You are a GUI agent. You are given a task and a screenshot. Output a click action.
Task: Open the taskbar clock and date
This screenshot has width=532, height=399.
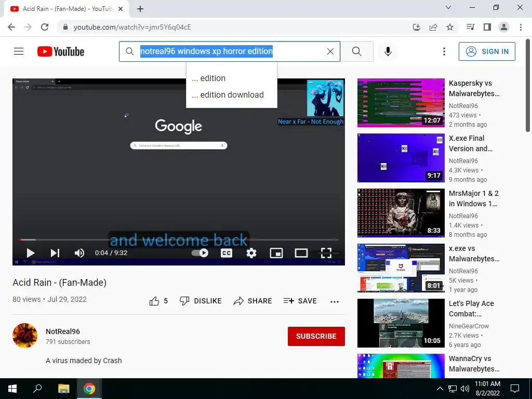[487, 389]
